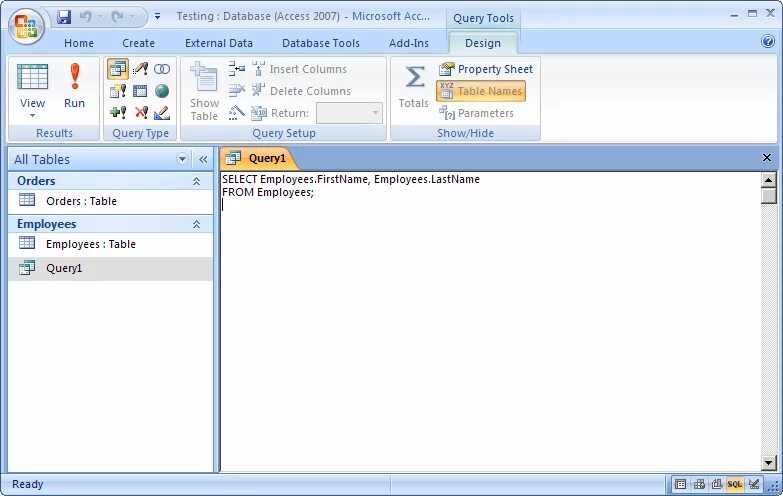Open the Add-Ins ribbon tab
This screenshot has width=783, height=496.
click(409, 43)
